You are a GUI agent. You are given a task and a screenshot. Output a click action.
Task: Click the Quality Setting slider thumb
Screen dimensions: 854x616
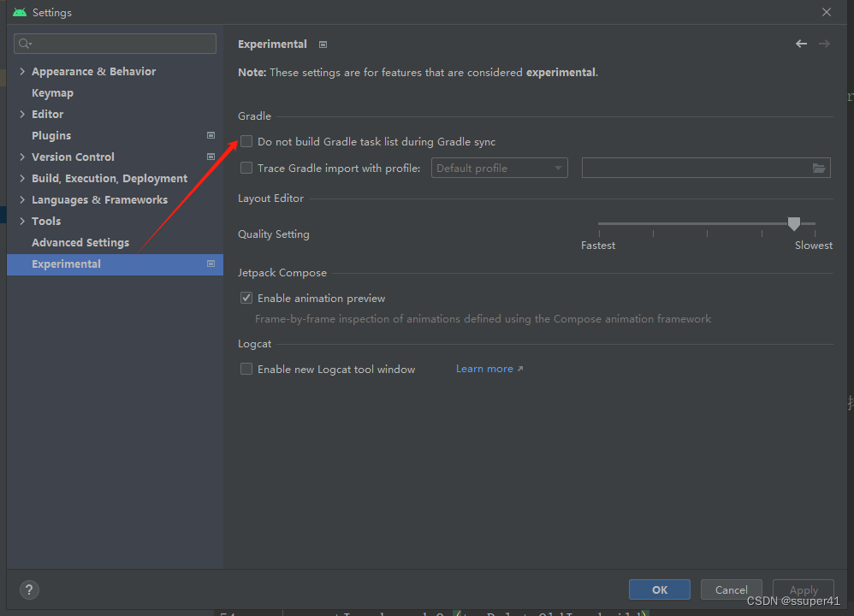click(x=793, y=223)
